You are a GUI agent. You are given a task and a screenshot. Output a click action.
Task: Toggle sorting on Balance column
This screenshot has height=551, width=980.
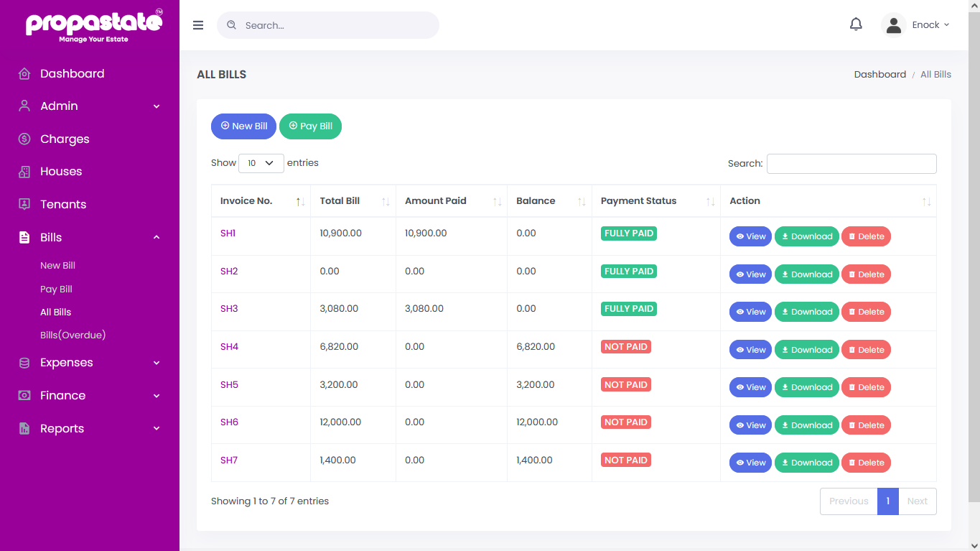[549, 201]
